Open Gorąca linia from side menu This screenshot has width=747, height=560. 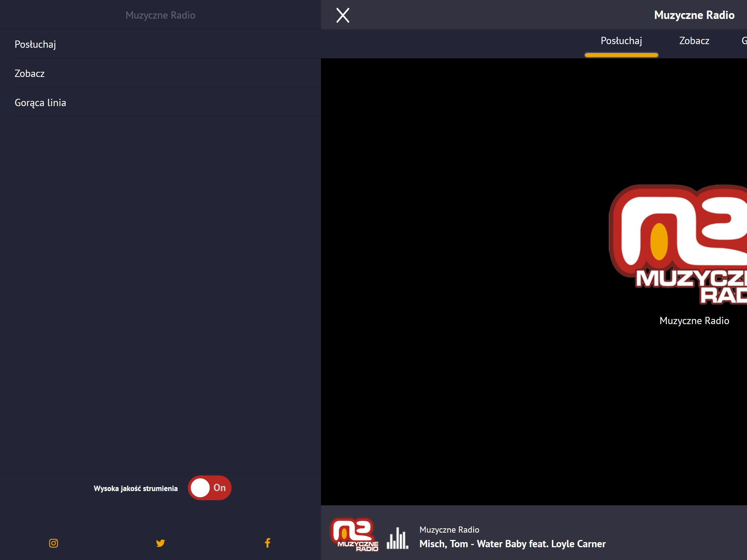pos(40,102)
